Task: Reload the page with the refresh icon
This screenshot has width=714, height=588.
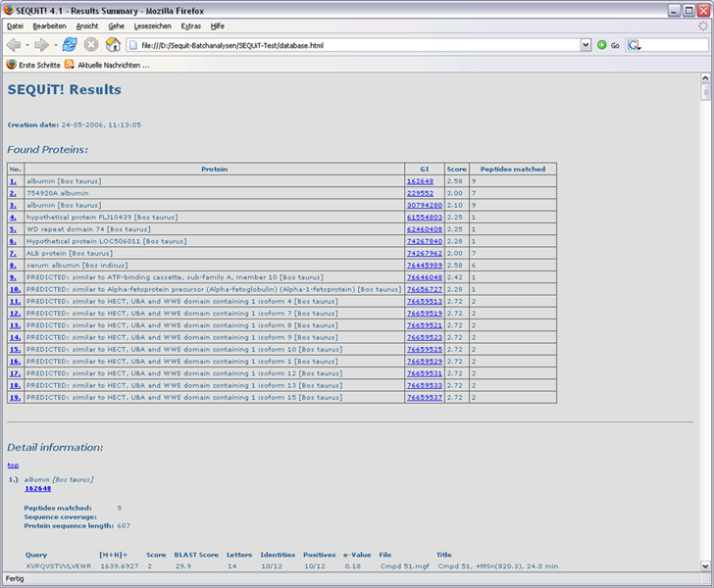Action: pyautogui.click(x=70, y=45)
